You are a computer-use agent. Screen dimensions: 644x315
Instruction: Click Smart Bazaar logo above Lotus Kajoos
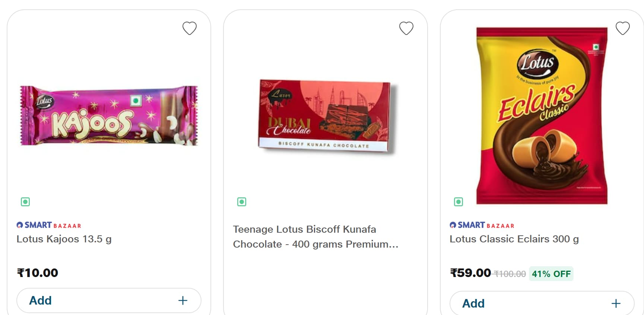point(49,225)
